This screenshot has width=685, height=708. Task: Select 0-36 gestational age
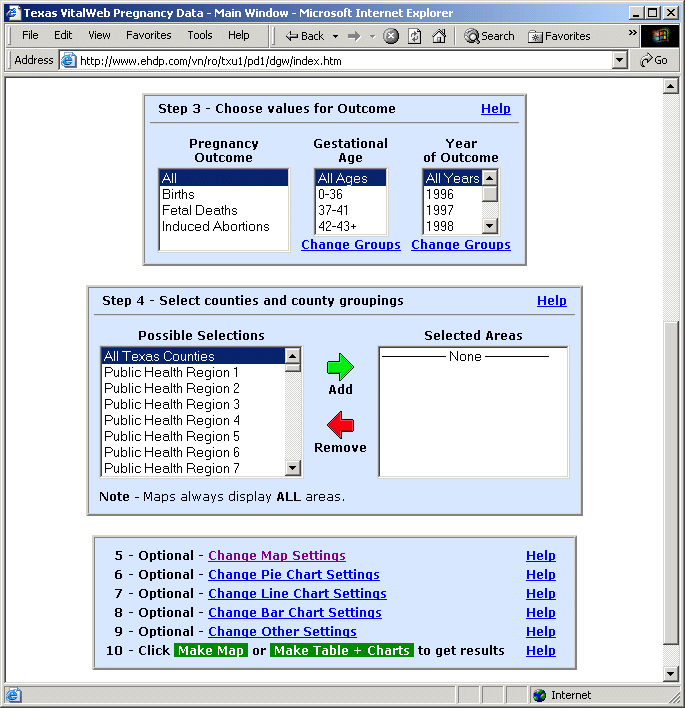tap(350, 194)
